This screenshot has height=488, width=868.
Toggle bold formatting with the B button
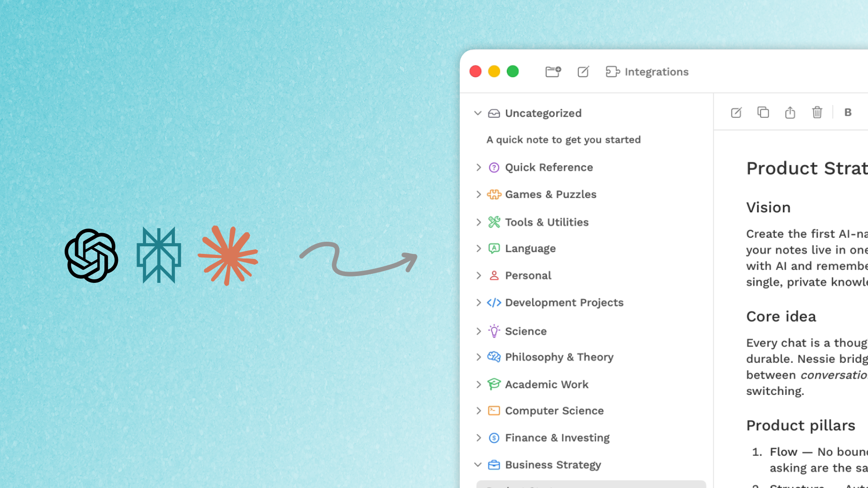click(x=848, y=113)
